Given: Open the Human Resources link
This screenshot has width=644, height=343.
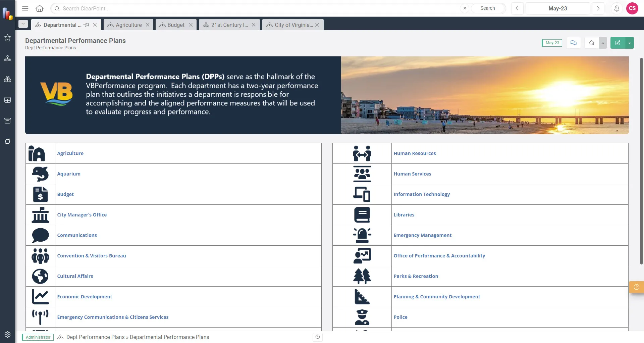Looking at the screenshot, I should tap(415, 153).
